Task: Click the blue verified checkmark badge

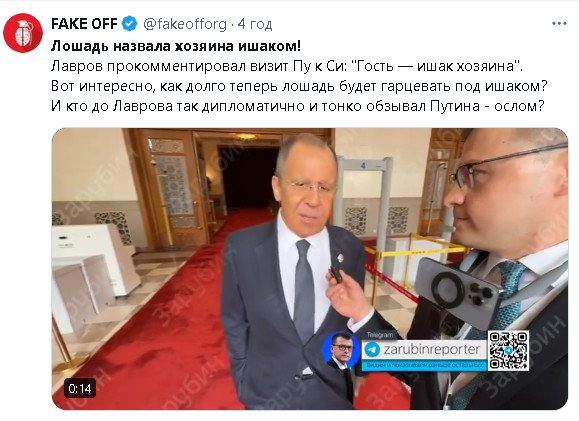Action: 129,24
